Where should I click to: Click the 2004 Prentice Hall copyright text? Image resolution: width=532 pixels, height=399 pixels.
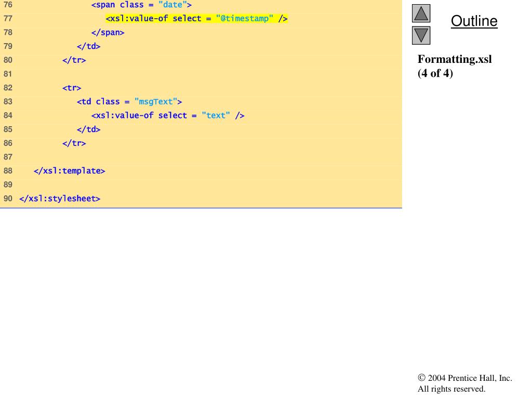pyautogui.click(x=465, y=378)
